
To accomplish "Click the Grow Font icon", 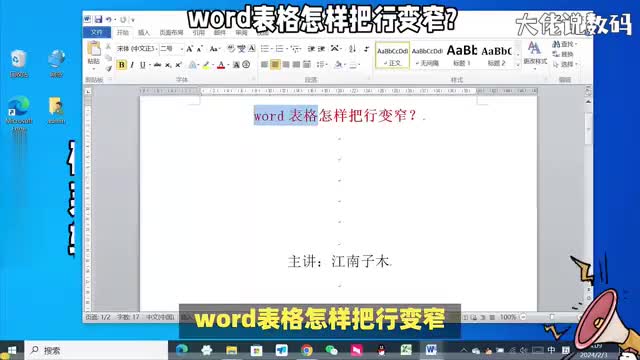I will 189,49.
